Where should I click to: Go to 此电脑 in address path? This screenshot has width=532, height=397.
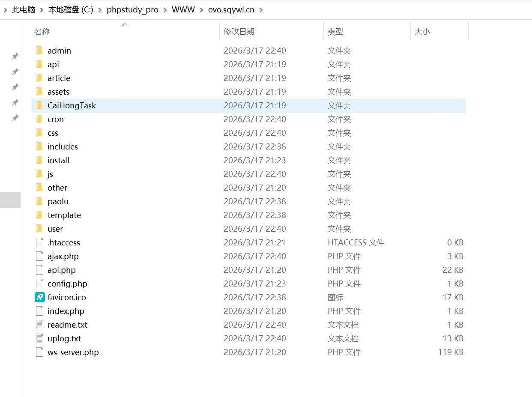pyautogui.click(x=24, y=10)
